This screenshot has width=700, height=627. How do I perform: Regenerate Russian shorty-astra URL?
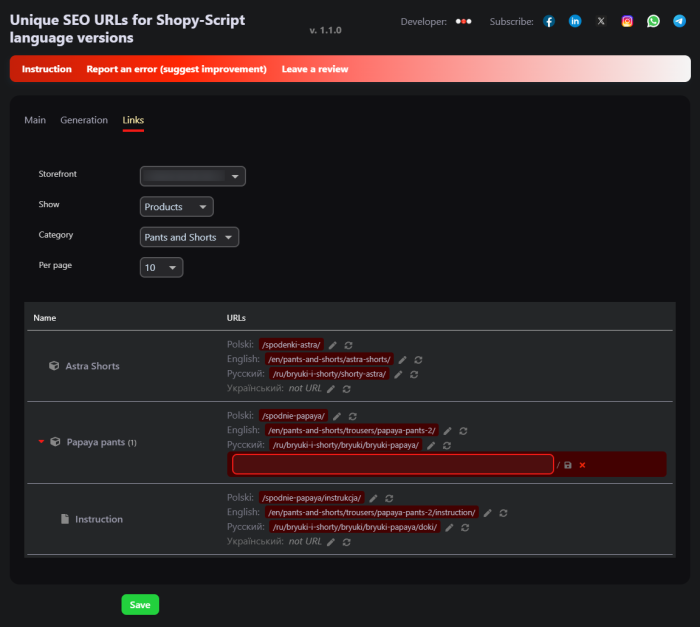pos(414,374)
